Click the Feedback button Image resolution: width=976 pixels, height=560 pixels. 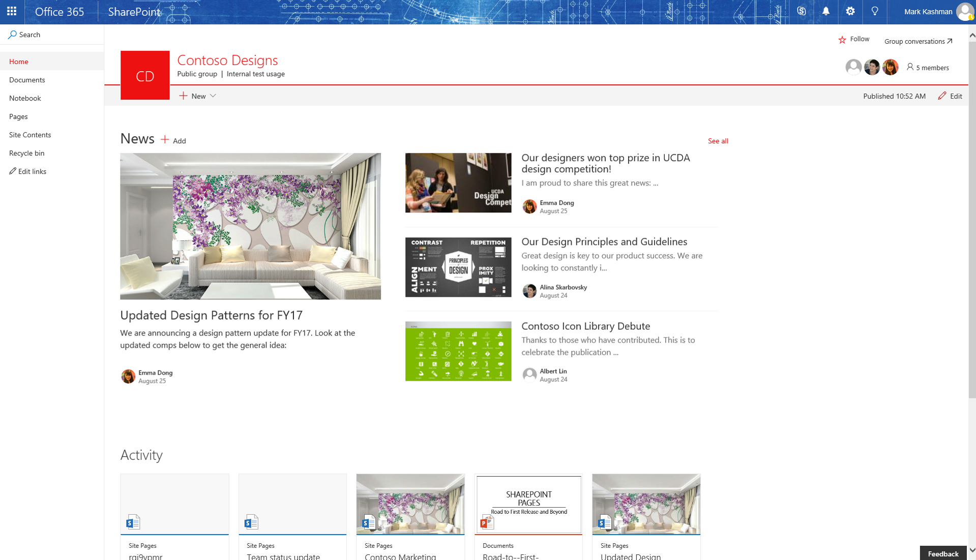[942, 553]
